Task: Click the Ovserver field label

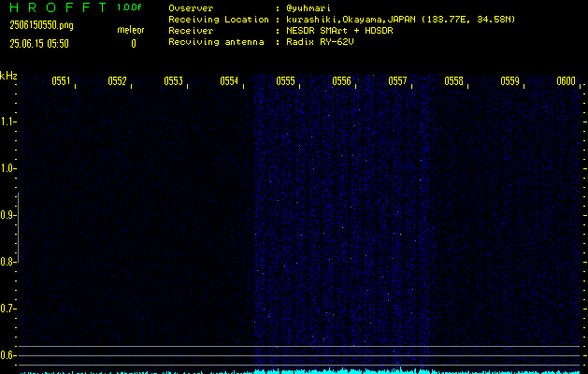Action: 191,8
